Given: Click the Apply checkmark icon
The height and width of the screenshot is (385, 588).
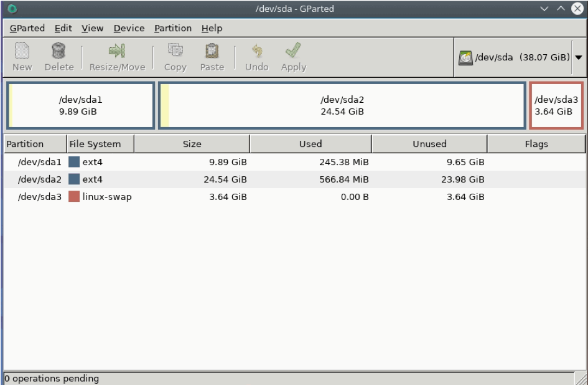Looking at the screenshot, I should [293, 50].
